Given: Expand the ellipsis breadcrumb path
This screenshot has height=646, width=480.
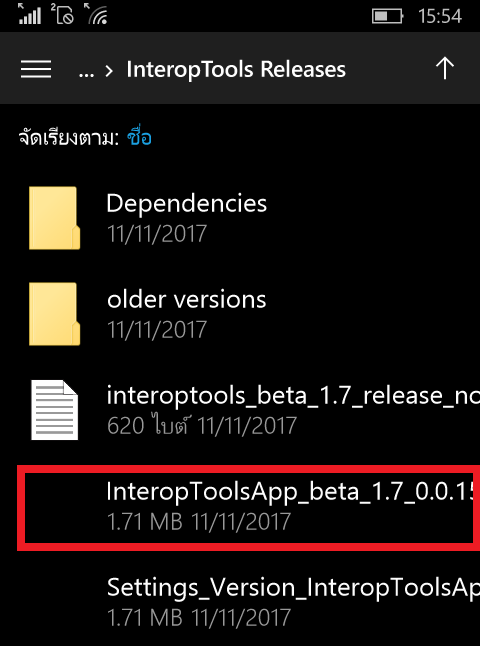Looking at the screenshot, I should point(86,70).
